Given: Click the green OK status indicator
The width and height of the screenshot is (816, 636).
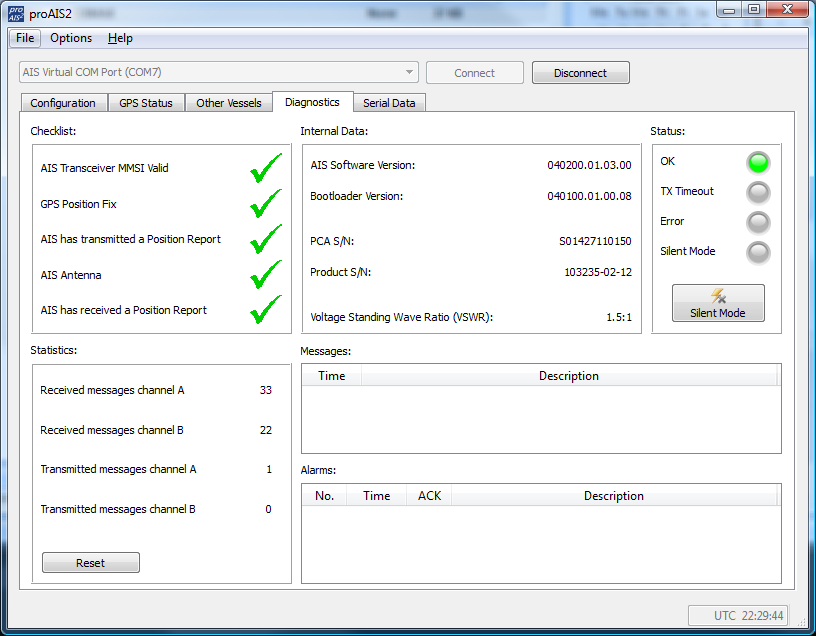Looking at the screenshot, I should tap(759, 162).
